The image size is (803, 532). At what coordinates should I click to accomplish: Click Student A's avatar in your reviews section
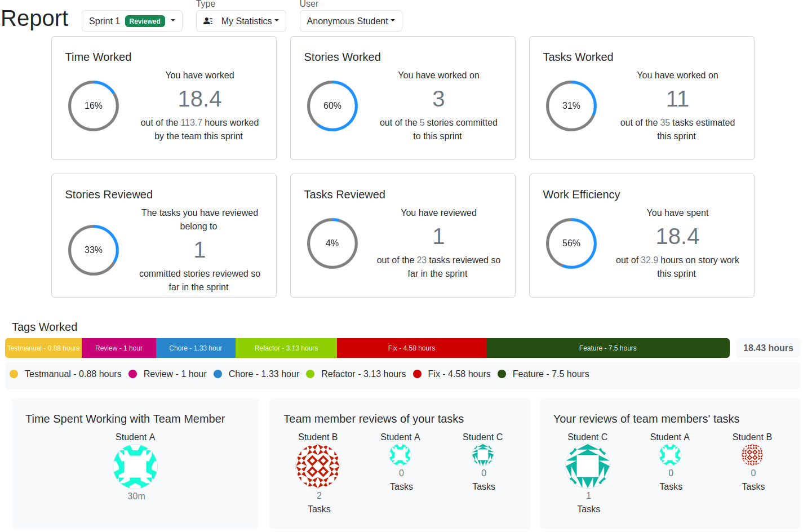tap(669, 455)
